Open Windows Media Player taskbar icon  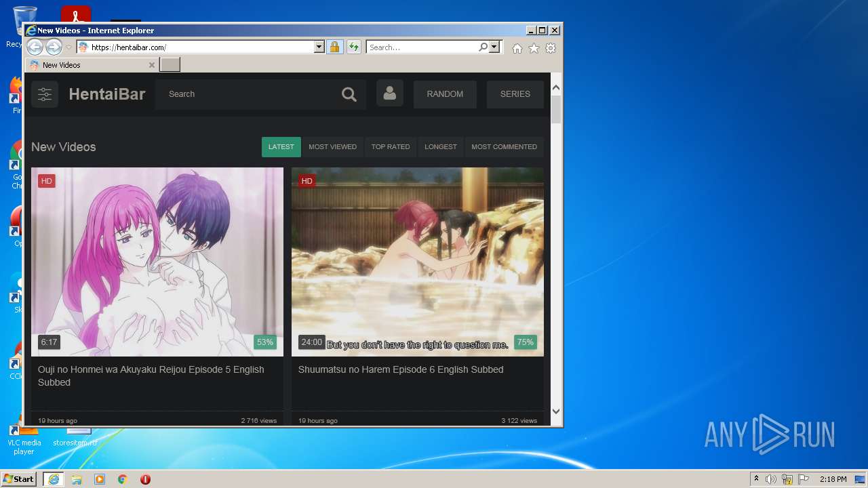click(100, 479)
